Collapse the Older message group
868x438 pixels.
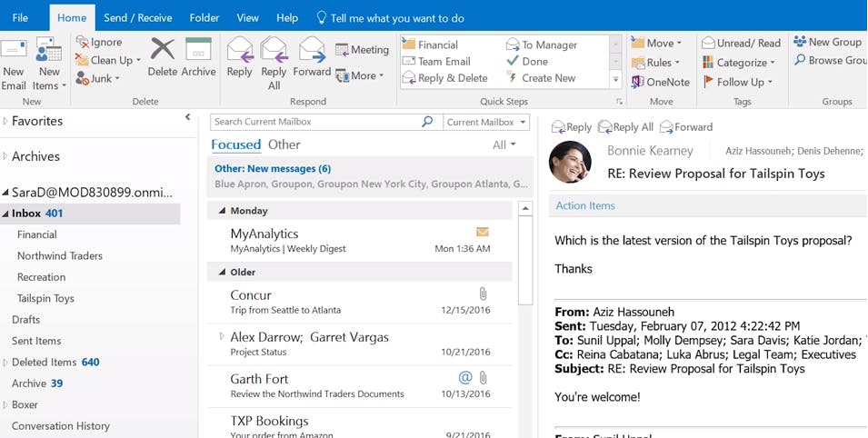[222, 273]
